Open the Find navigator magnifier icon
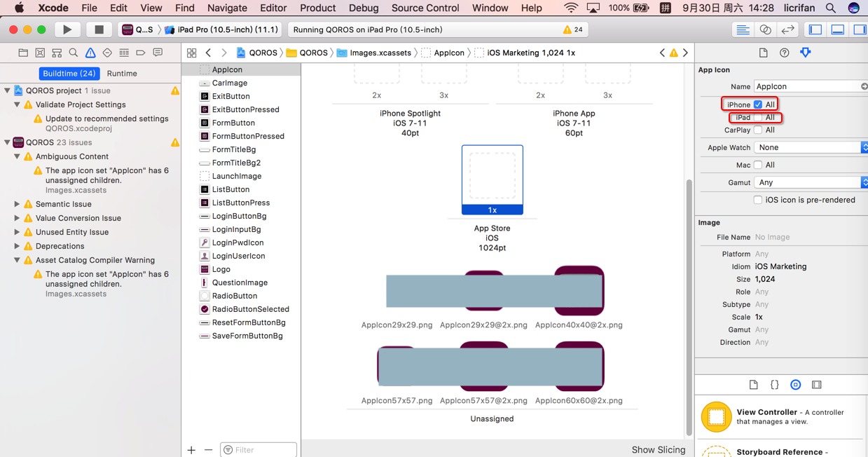 click(x=74, y=53)
